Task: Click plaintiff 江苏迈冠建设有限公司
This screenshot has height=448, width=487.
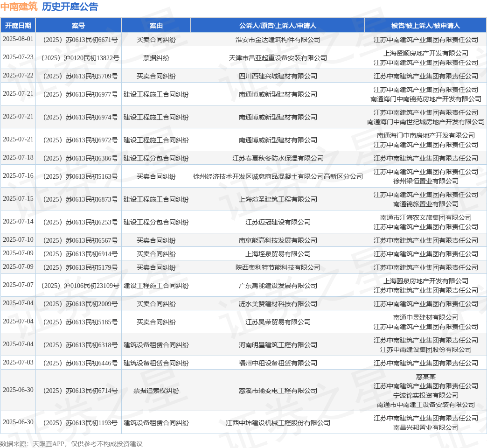Action: point(278,222)
